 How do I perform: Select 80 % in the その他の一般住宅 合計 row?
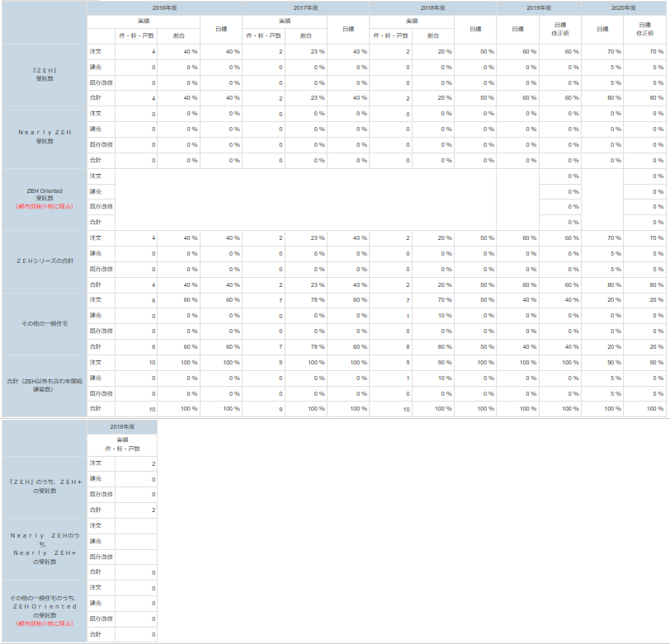point(433,347)
